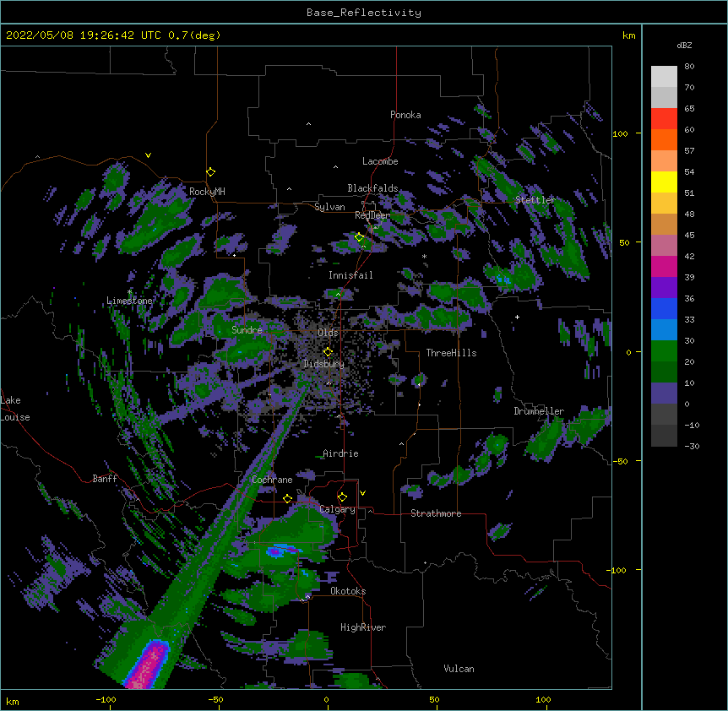Viewport: 728px width, 711px height.
Task: Click the yellow diamond marker above Calgary
Action: (342, 497)
